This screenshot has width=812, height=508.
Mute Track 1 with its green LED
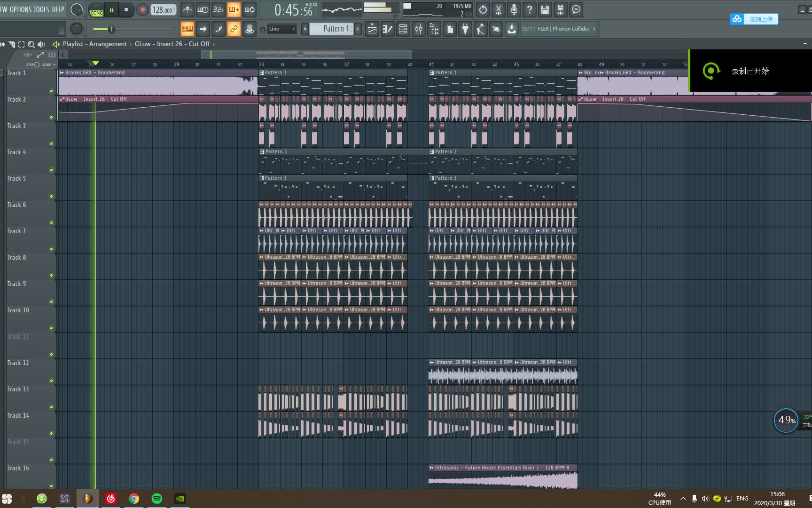[x=51, y=91]
